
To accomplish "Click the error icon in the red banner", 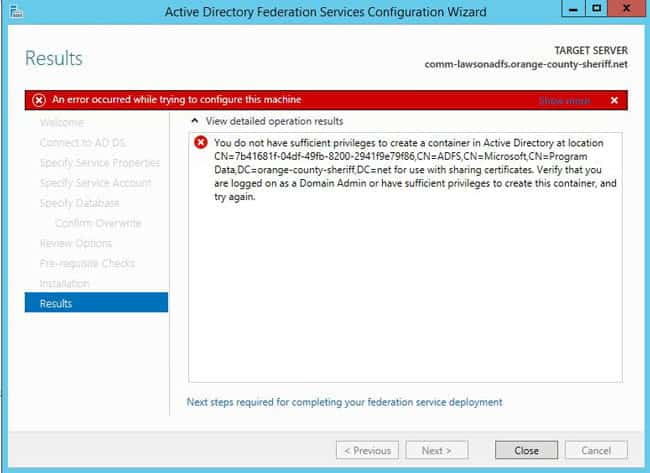I will tap(39, 100).
